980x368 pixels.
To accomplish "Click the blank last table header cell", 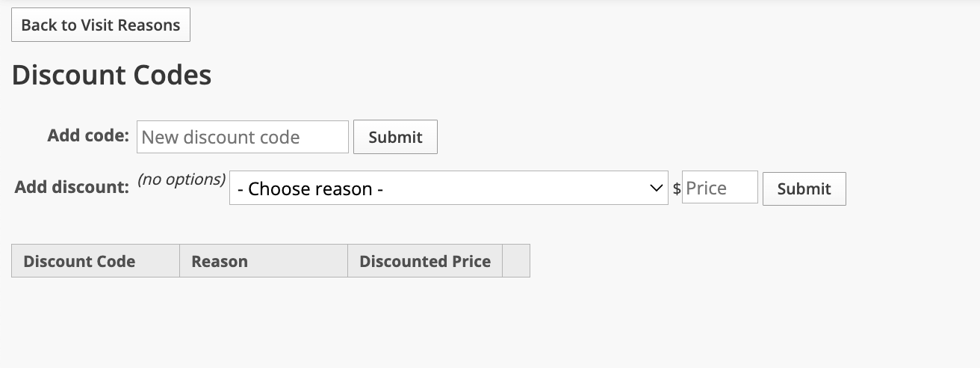I will tap(516, 261).
